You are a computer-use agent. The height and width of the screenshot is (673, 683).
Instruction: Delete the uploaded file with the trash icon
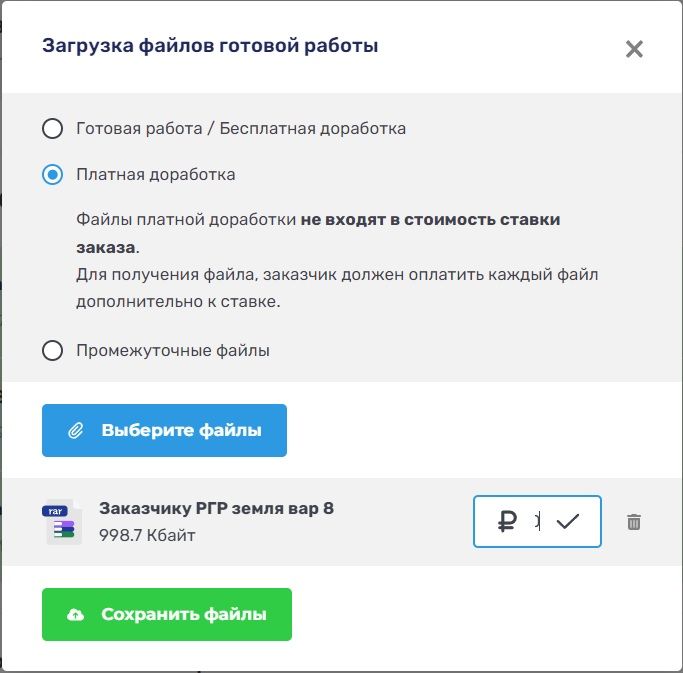[x=633, y=522]
